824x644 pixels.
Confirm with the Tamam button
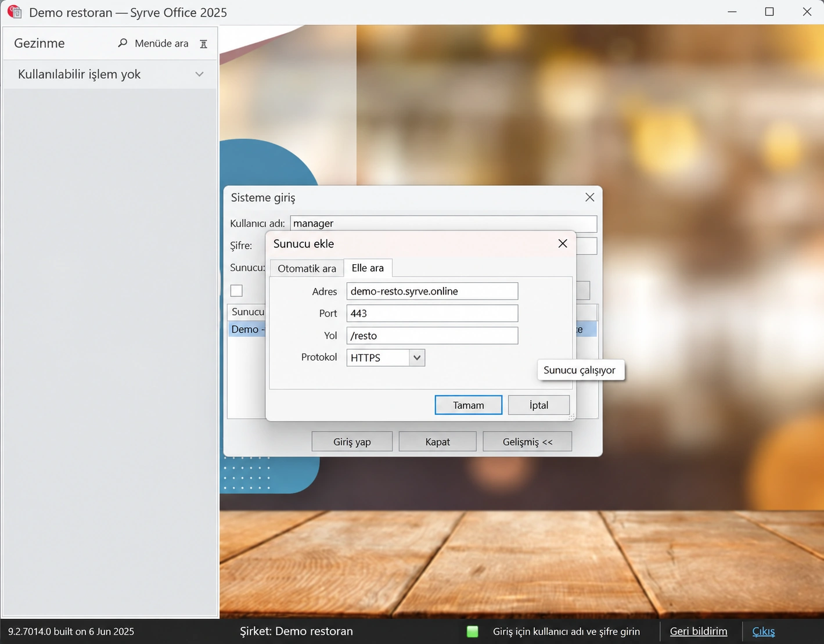pos(469,405)
